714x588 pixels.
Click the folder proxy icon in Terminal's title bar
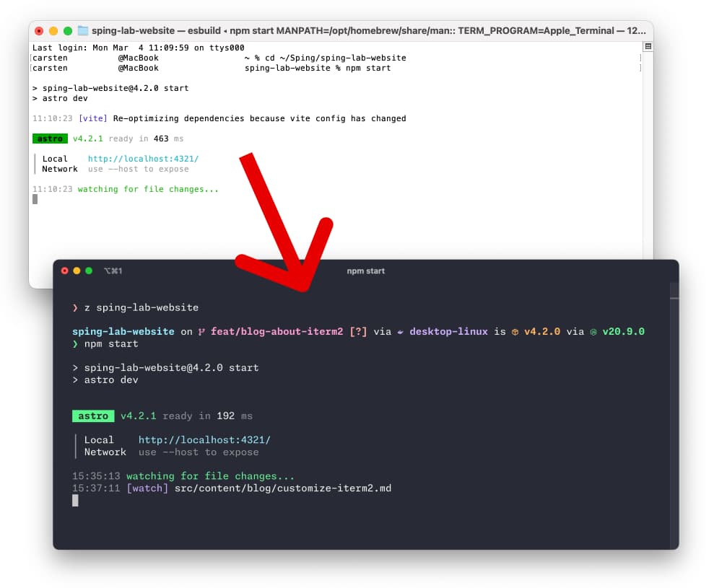82,30
